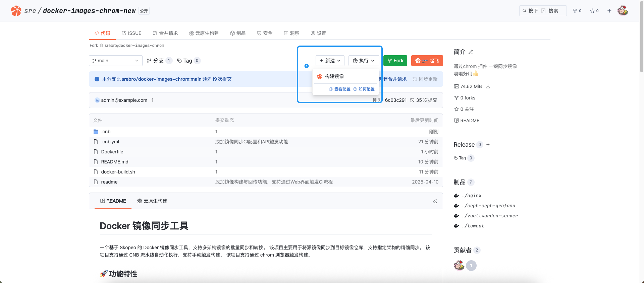Click the green Fork button
Image resolution: width=644 pixels, height=283 pixels.
coord(395,61)
